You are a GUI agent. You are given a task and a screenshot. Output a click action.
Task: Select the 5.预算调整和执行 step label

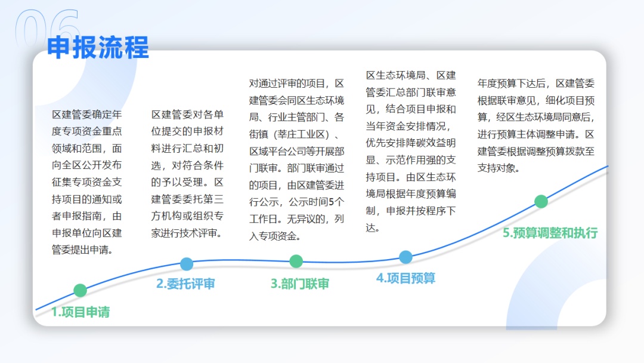tap(550, 233)
